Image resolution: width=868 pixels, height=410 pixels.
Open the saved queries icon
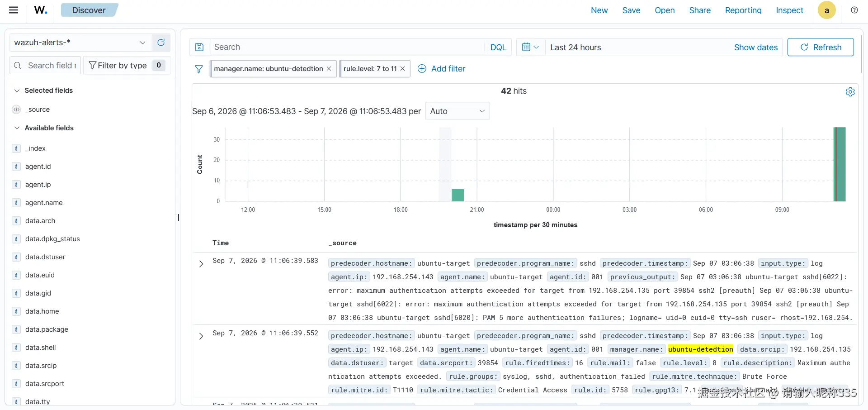tap(199, 47)
